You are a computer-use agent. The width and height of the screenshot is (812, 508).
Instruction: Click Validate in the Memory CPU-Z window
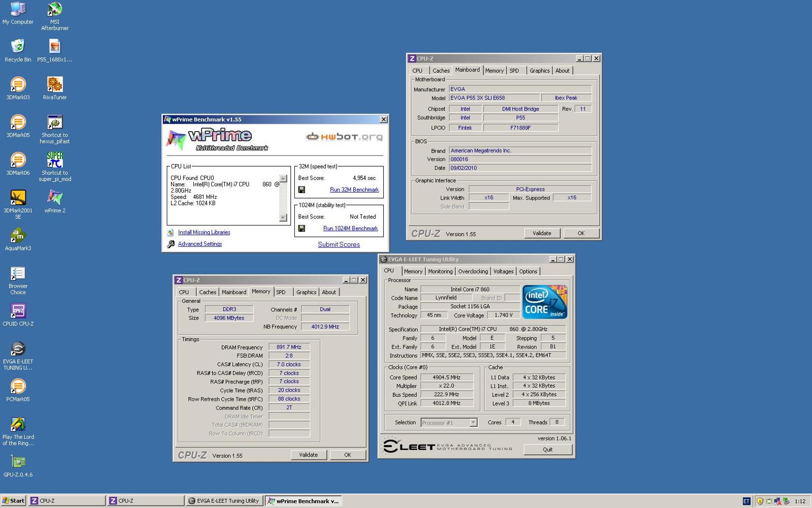[308, 455]
